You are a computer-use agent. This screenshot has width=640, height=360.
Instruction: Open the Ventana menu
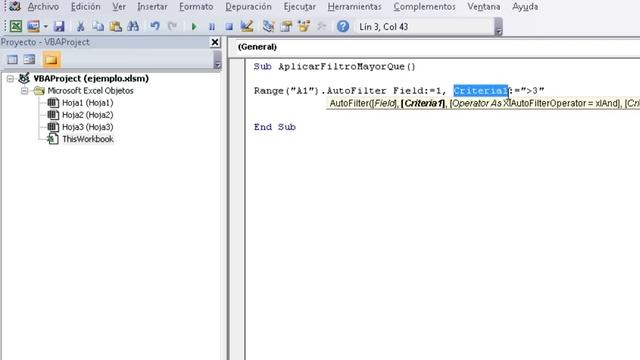pyautogui.click(x=484, y=7)
